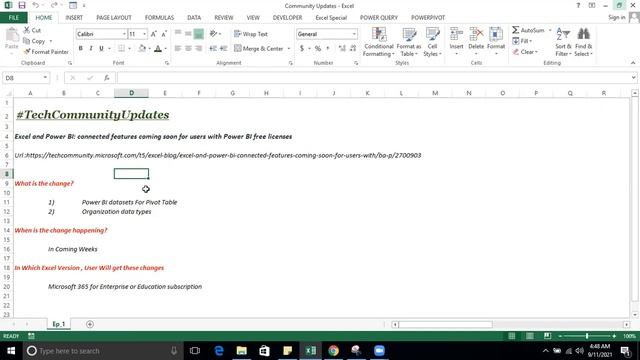Click Increase Indent icon

pyautogui.click(x=223, y=49)
